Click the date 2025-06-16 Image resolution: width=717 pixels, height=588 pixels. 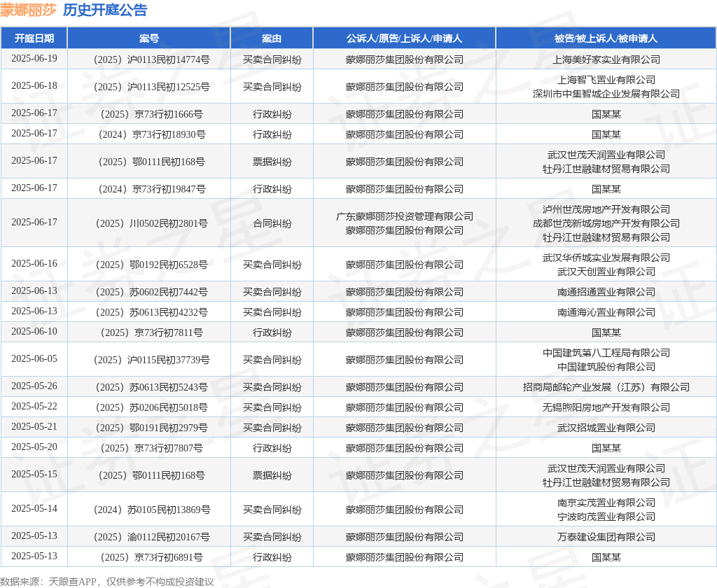click(34, 263)
